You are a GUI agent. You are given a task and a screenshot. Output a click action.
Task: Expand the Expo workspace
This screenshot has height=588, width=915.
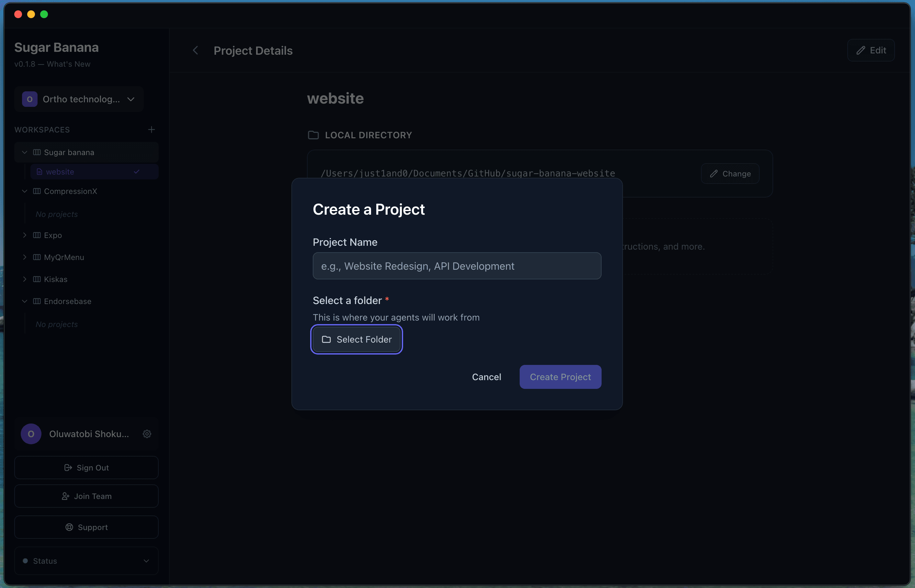point(25,235)
